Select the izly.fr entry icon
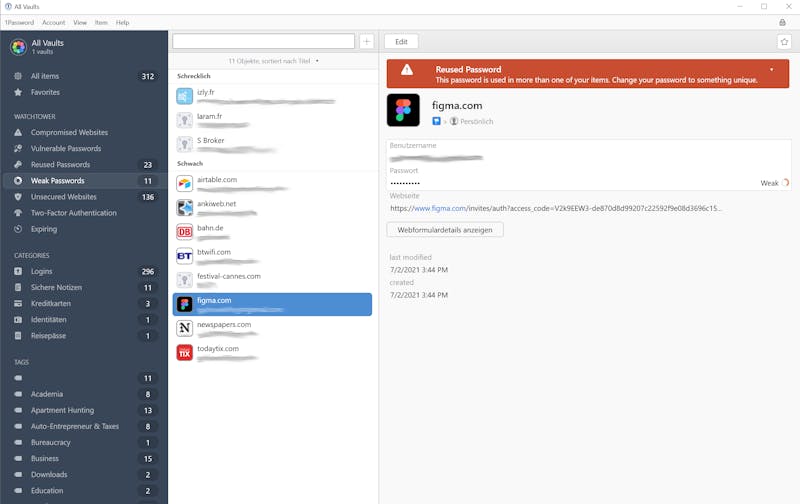Viewport: 800px width, 504px height. pyautogui.click(x=184, y=96)
